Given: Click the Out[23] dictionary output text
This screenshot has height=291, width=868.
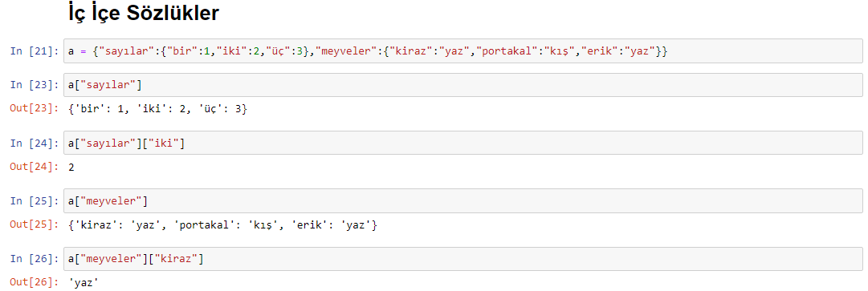Looking at the screenshot, I should [157, 109].
